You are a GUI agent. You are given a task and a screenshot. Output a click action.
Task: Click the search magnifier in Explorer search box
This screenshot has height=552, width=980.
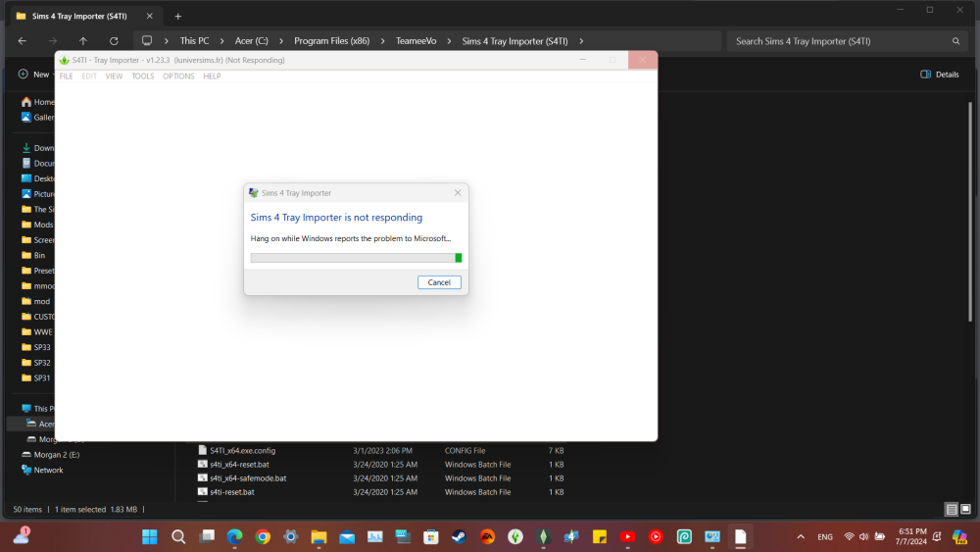[955, 41]
